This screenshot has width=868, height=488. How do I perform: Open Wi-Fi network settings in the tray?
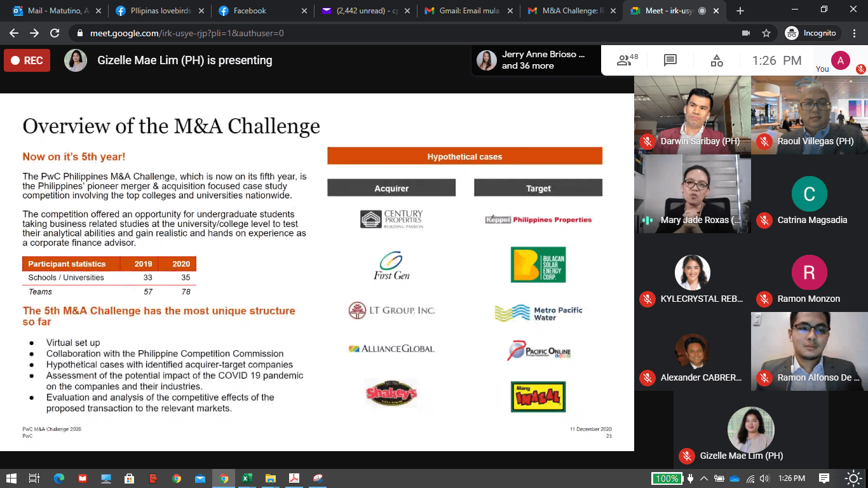click(750, 478)
